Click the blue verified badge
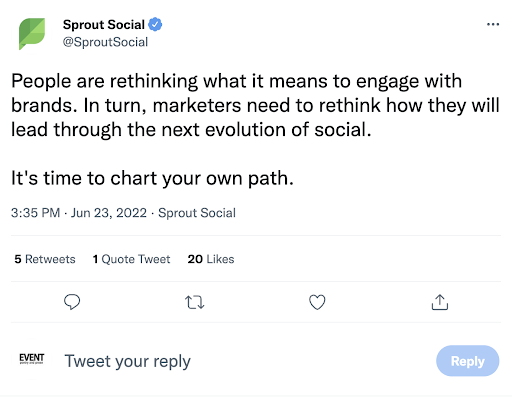512x399 pixels. click(155, 25)
